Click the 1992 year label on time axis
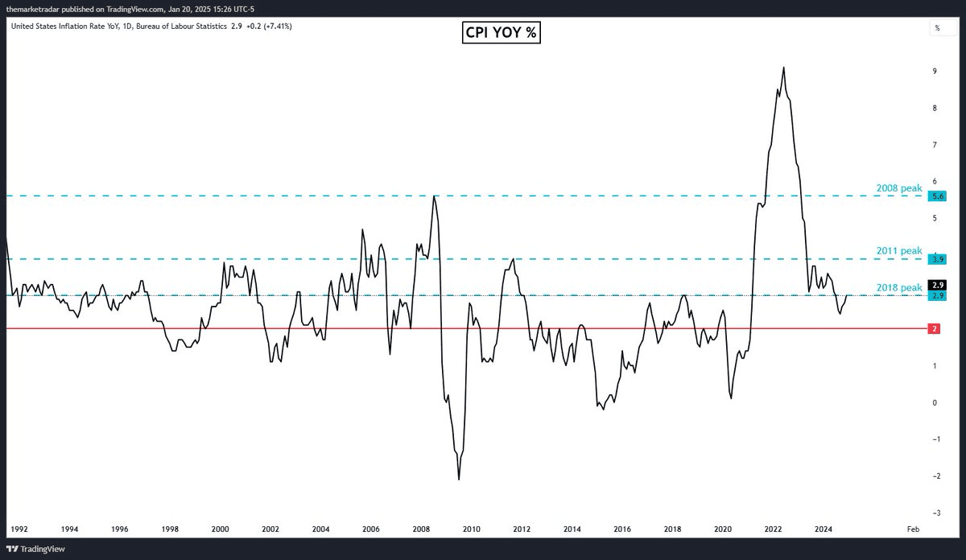Image resolution: width=966 pixels, height=560 pixels. pyautogui.click(x=19, y=529)
